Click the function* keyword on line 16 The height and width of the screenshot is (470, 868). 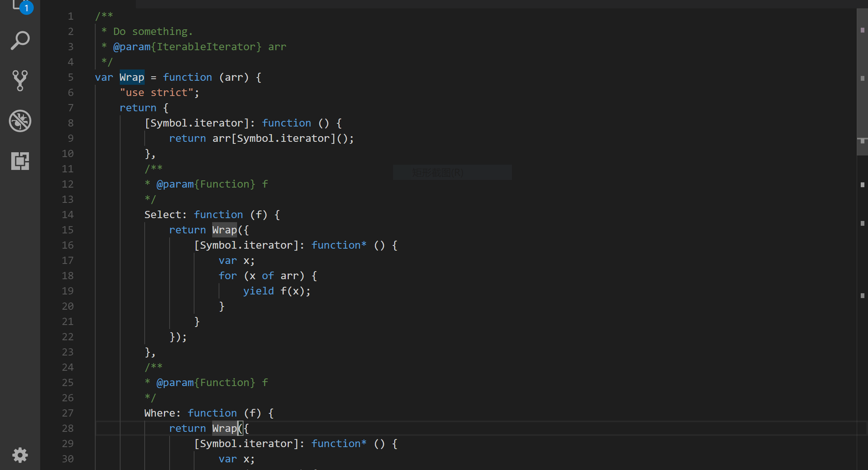click(x=338, y=245)
